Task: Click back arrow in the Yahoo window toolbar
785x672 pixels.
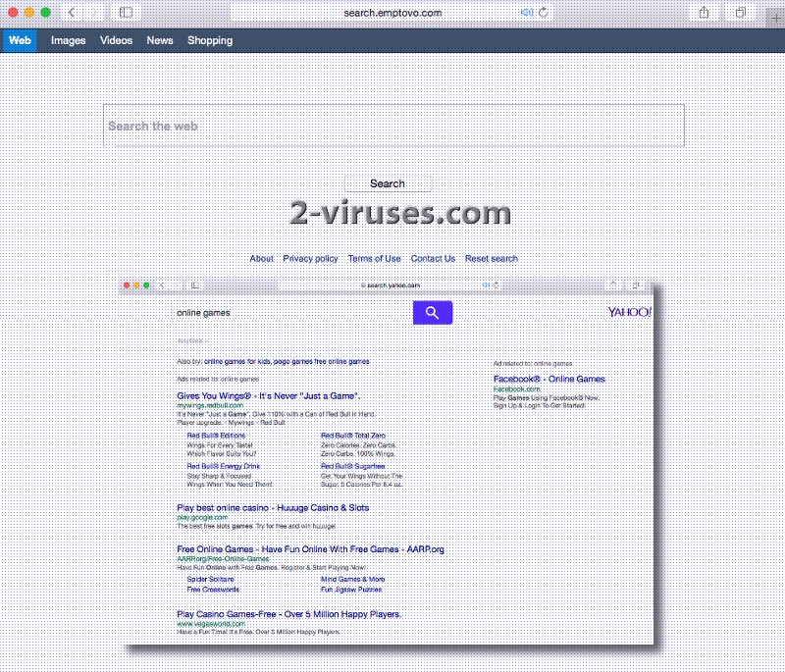Action: pyautogui.click(x=162, y=285)
